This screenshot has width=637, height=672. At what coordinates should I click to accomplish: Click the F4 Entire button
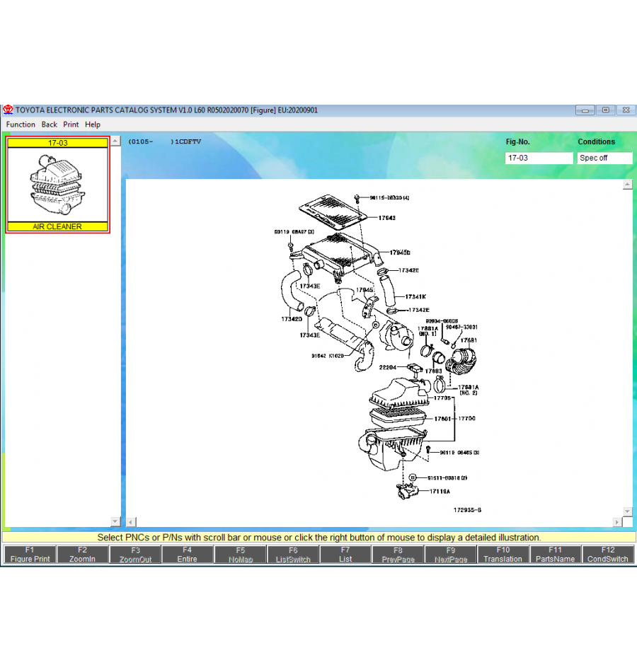[187, 555]
